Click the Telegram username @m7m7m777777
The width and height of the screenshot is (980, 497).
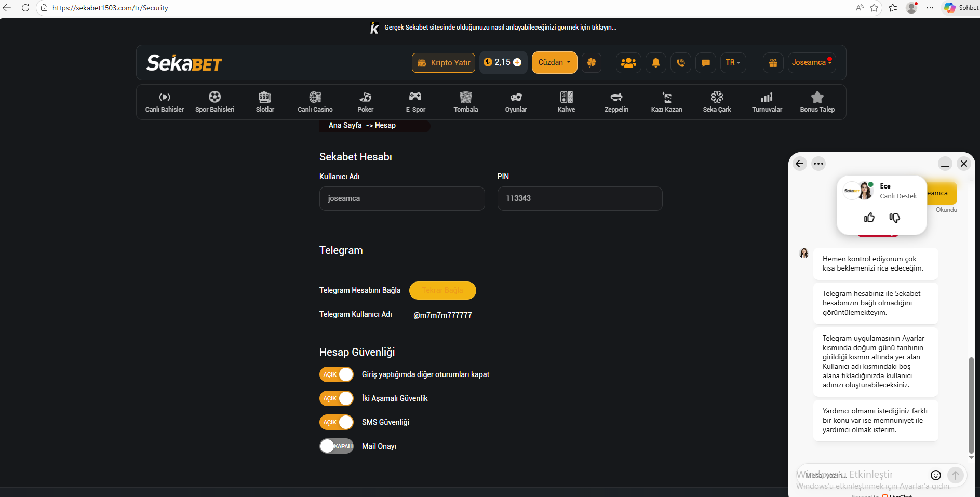coord(442,315)
